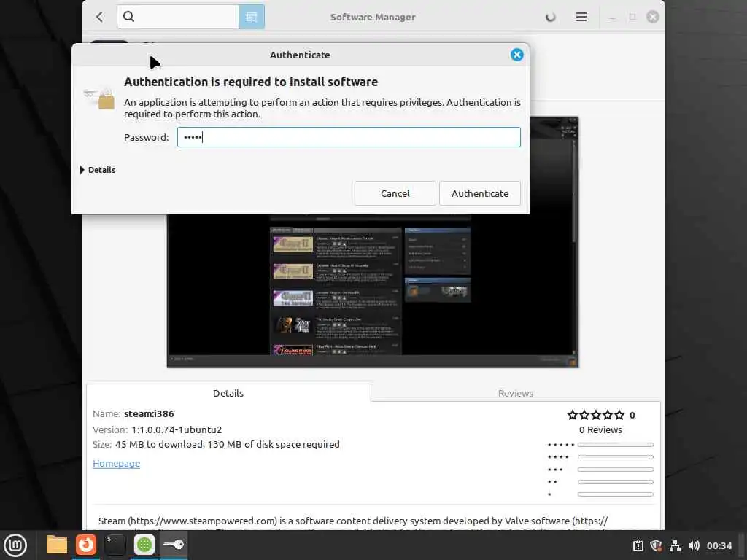747x560 pixels.
Task: Click the package name steam:i386
Action: pos(149,414)
